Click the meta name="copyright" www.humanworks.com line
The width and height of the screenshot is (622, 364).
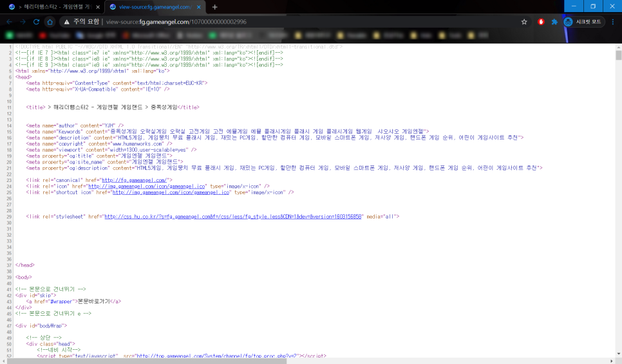99,144
